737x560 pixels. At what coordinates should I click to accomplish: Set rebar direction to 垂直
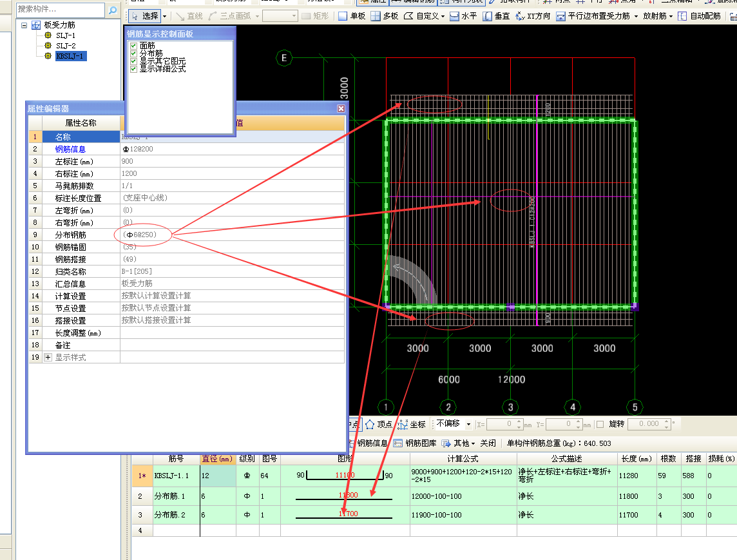click(496, 17)
